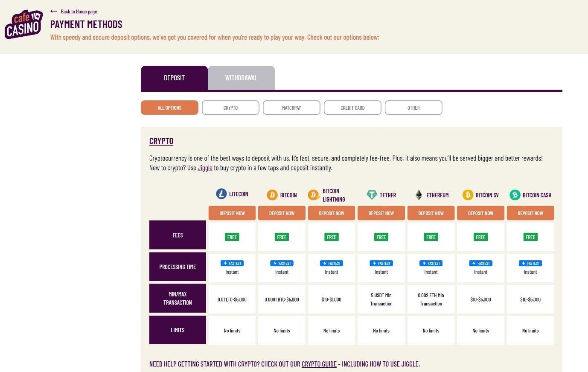Deposit now with Ethereum
This screenshot has width=588, height=372.
pyautogui.click(x=431, y=213)
